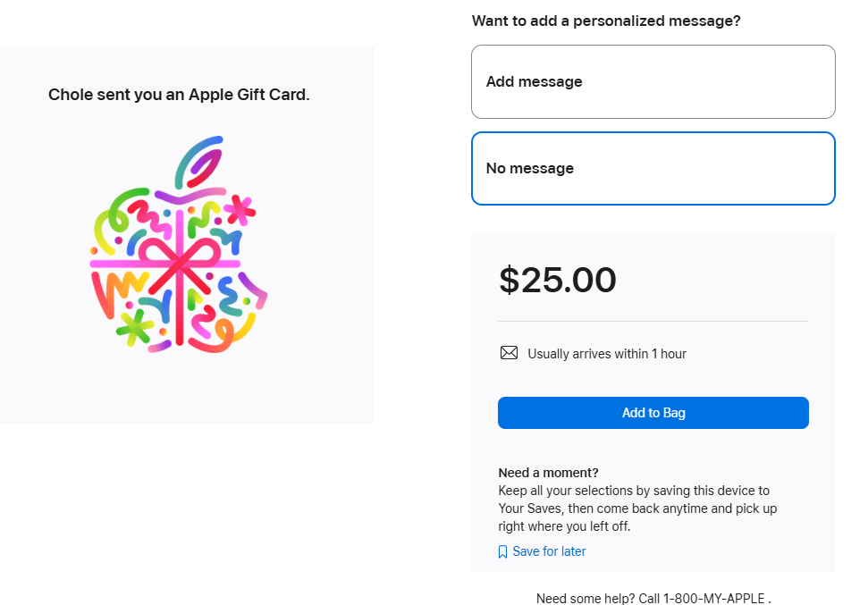
Task: Click the pink asterisk on the Apple logo
Action: (240, 210)
